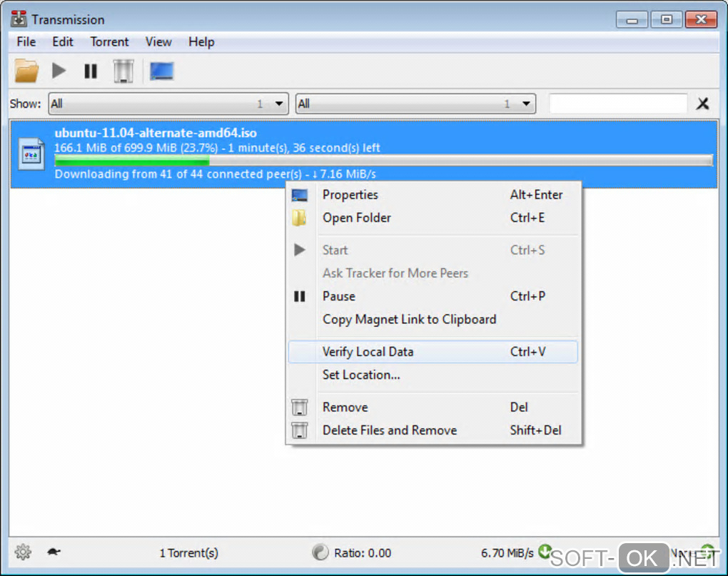Viewport: 728px width, 576px height.
Task: Click the torrent's green progress bar
Action: coord(383,161)
